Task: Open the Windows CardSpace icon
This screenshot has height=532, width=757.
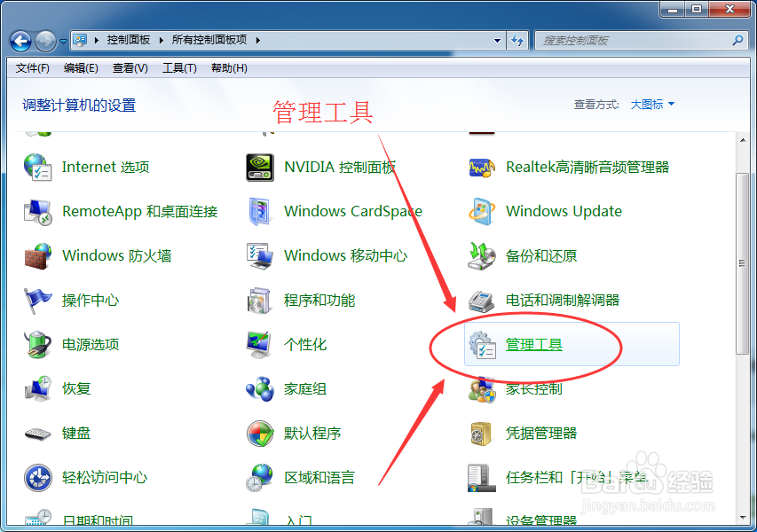Action: pyautogui.click(x=260, y=212)
